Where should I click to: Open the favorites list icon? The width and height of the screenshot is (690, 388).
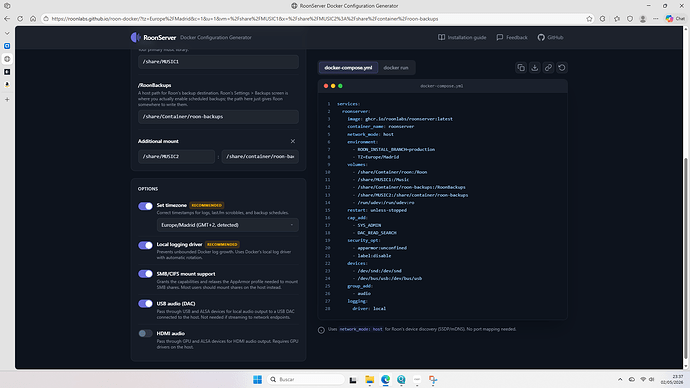[617, 18]
